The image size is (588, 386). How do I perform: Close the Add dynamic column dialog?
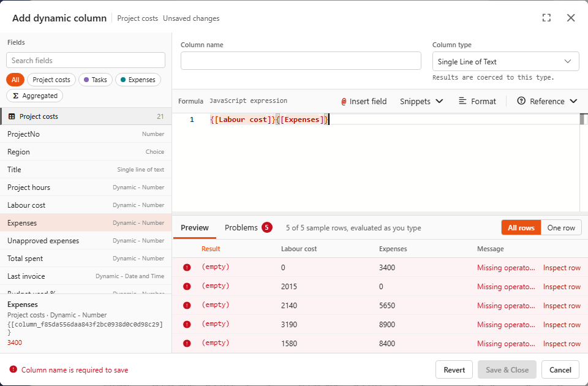(x=571, y=18)
